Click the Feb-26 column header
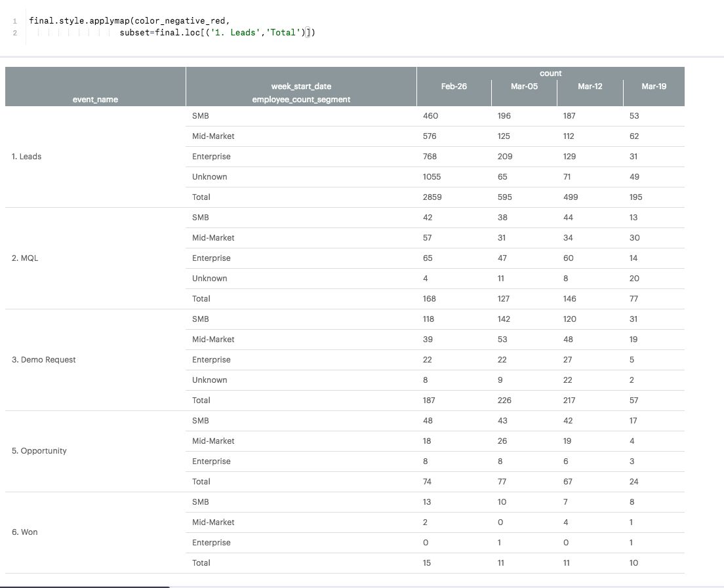The image size is (724, 588). 454,87
